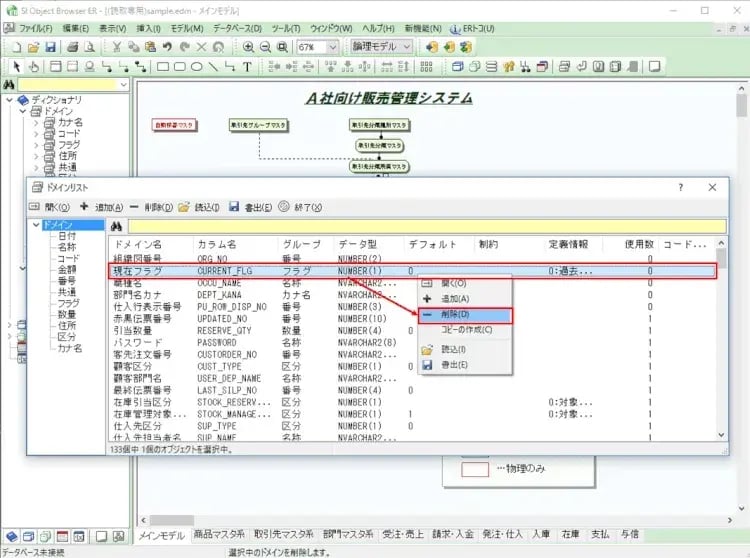The height and width of the screenshot is (558, 750).
Task: Click the カラム名 column header
Action: click(218, 244)
